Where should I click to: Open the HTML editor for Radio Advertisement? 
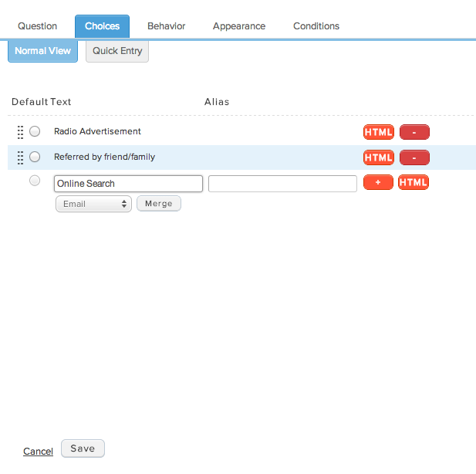pos(378,132)
